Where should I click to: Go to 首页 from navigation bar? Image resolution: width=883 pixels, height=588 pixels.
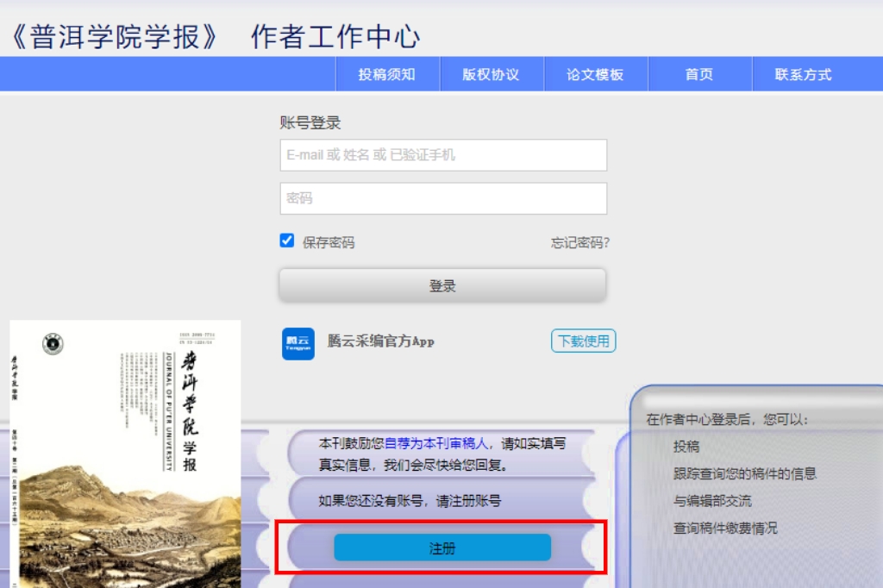point(699,74)
